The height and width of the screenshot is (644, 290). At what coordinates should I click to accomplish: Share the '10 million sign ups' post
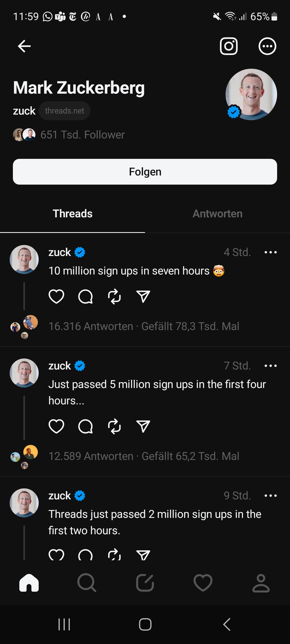pos(143,297)
